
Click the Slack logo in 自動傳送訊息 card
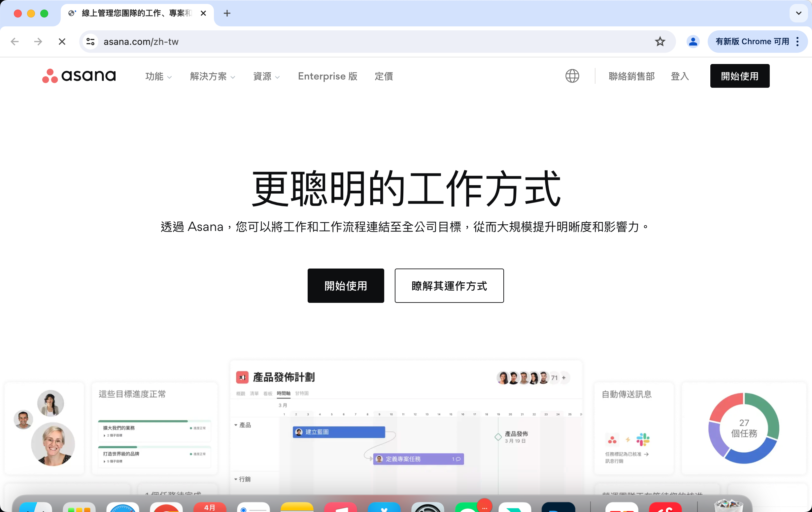click(643, 439)
